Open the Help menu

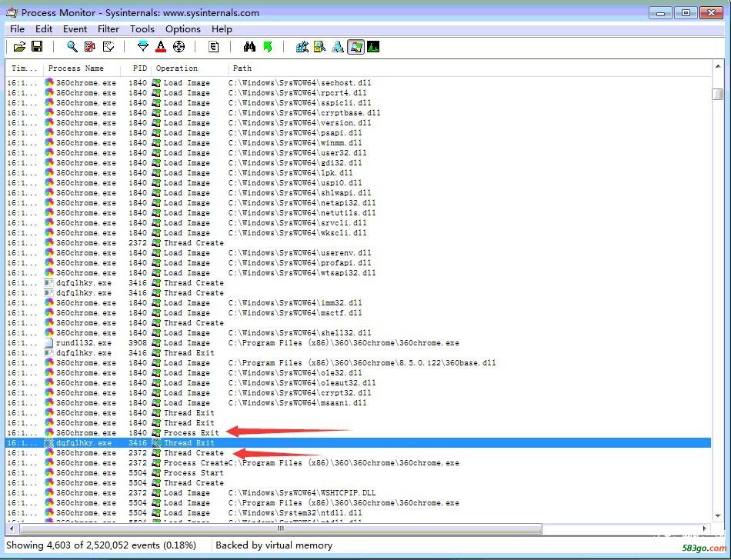tap(222, 29)
